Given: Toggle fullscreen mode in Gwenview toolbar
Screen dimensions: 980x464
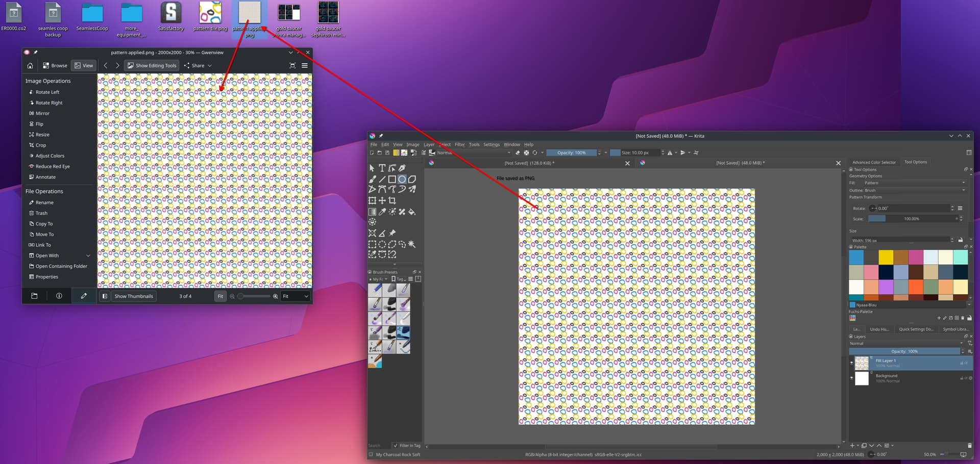Looking at the screenshot, I should pos(292,65).
